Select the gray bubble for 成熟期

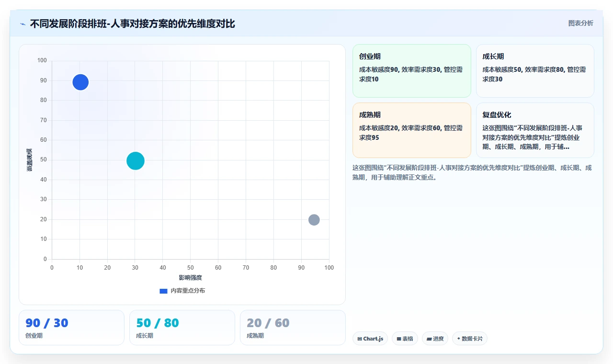pos(314,220)
